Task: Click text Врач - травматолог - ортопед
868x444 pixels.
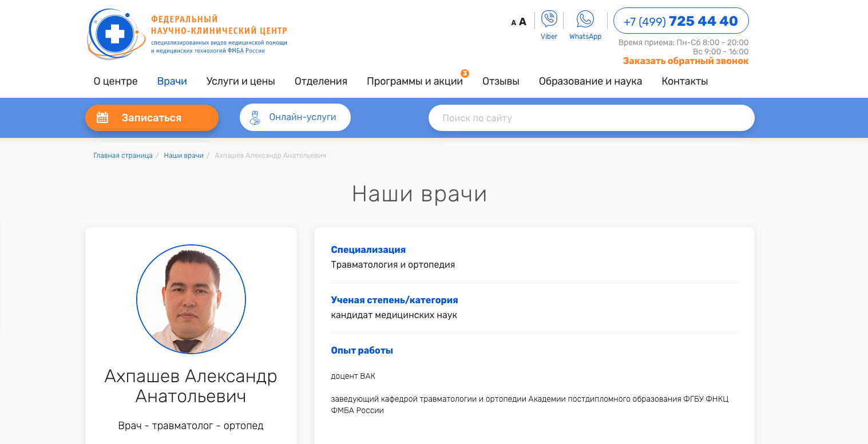Action: [x=191, y=426]
